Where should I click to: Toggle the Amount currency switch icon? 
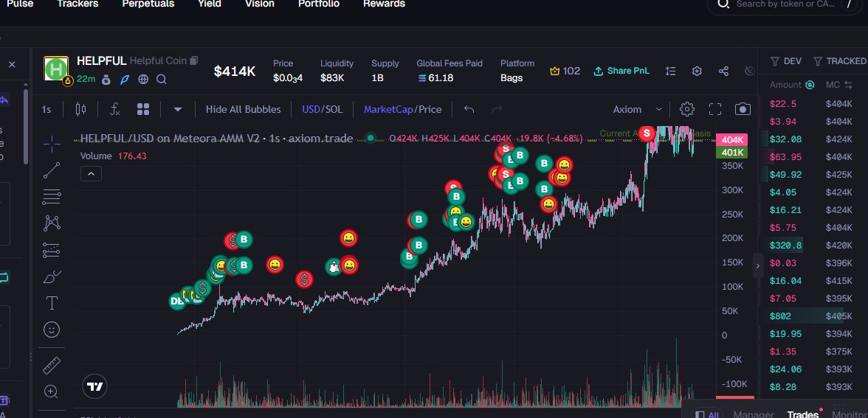click(x=810, y=85)
